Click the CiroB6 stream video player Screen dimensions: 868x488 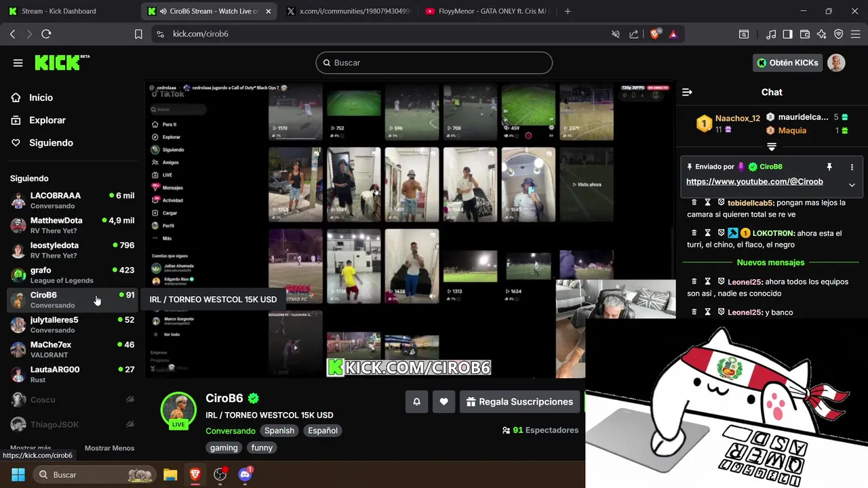tap(410, 230)
